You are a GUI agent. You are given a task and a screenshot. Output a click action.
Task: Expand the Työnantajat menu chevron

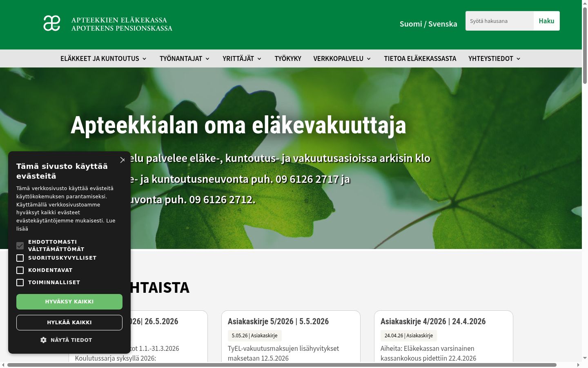207,59
